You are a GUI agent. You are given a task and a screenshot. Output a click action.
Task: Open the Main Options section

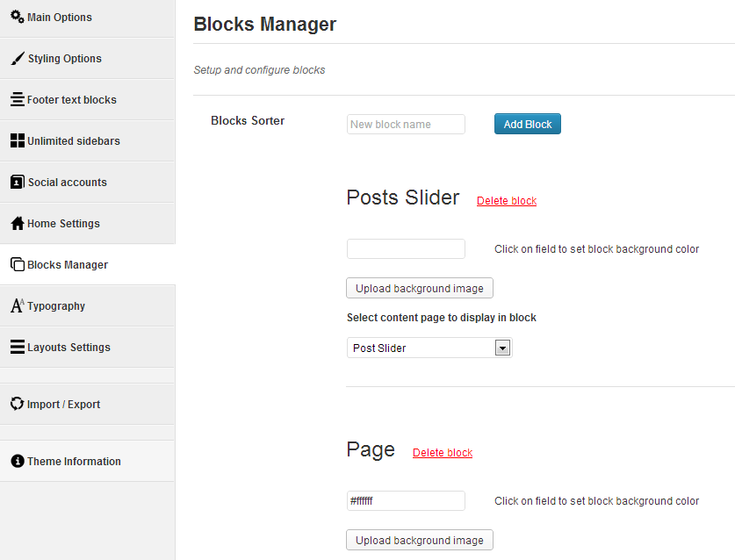pyautogui.click(x=60, y=18)
